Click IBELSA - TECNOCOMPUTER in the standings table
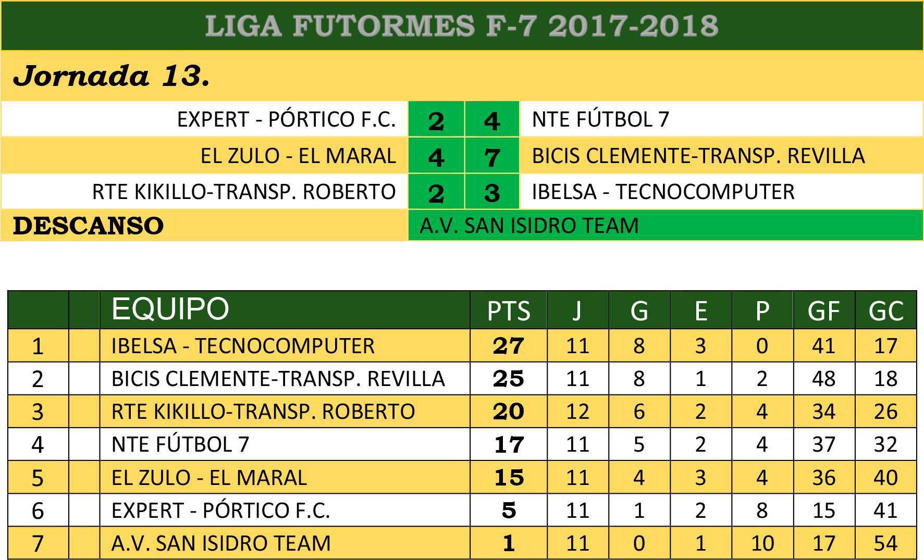The height and width of the screenshot is (560, 924). 243,346
